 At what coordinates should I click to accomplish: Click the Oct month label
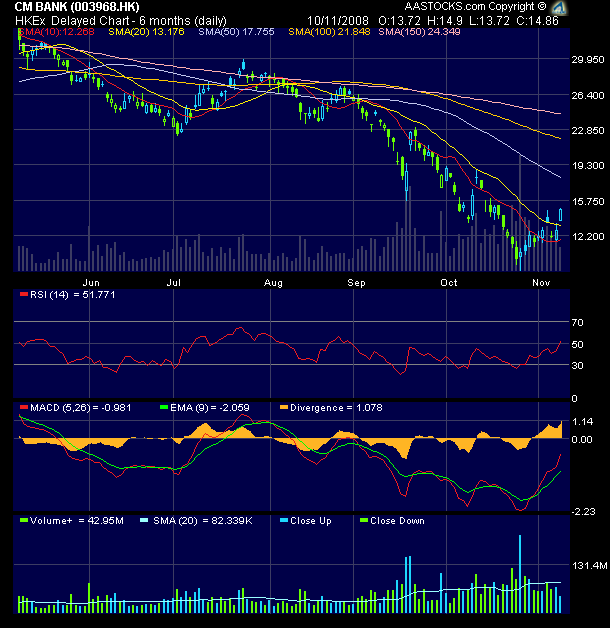pos(449,283)
